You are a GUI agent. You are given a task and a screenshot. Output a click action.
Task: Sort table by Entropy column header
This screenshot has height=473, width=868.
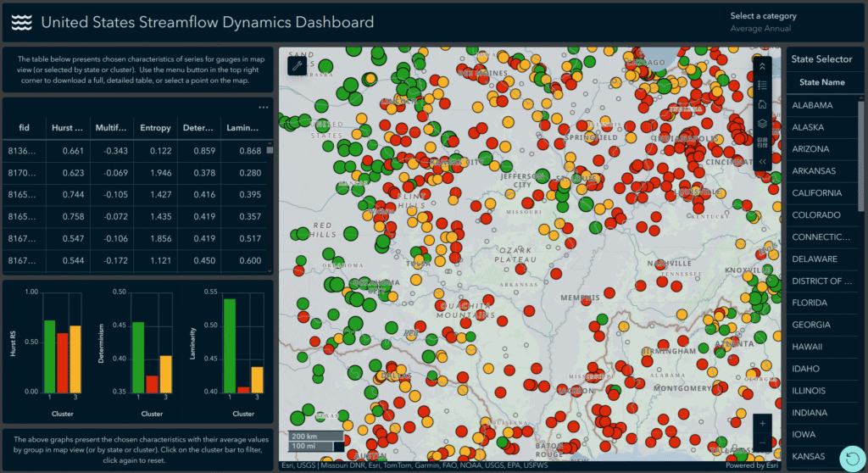click(154, 128)
